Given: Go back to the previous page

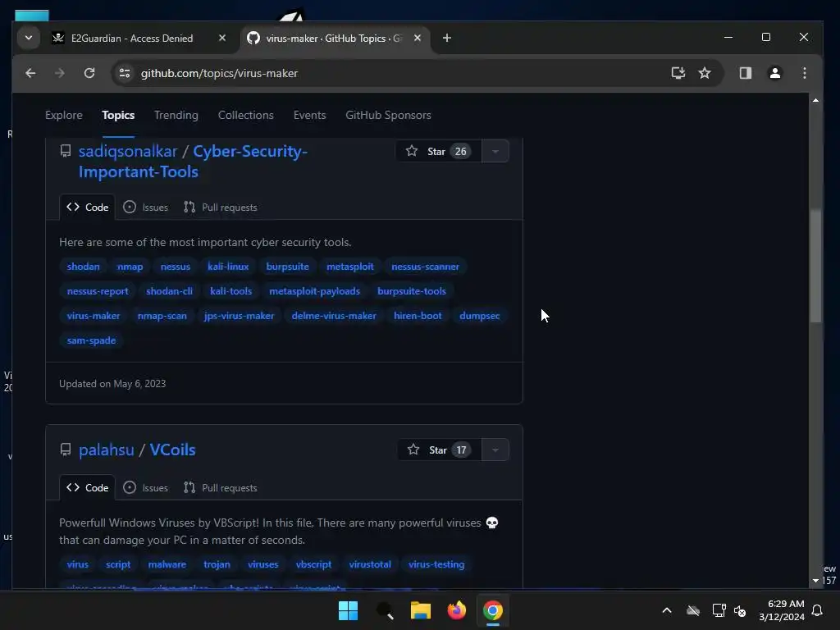Looking at the screenshot, I should click(30, 73).
